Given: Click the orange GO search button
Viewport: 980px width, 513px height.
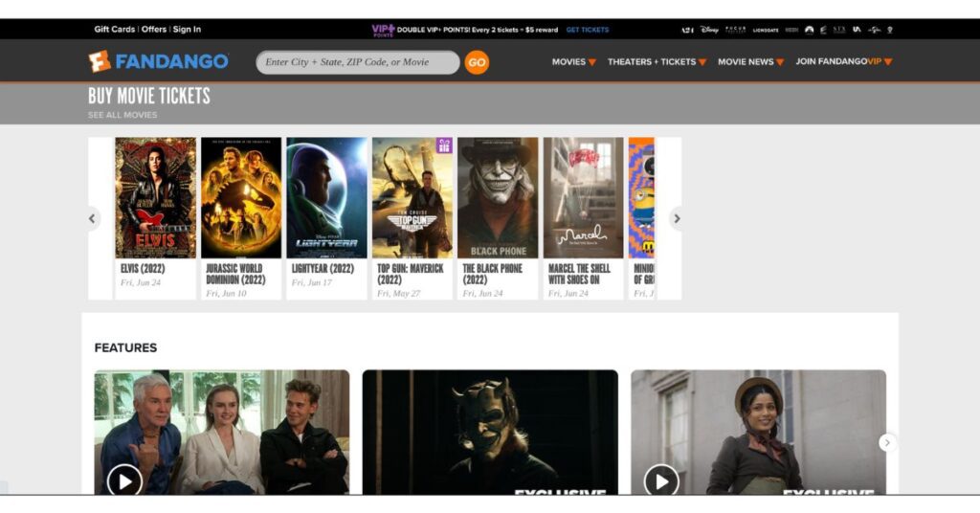Looking at the screenshot, I should coord(477,62).
